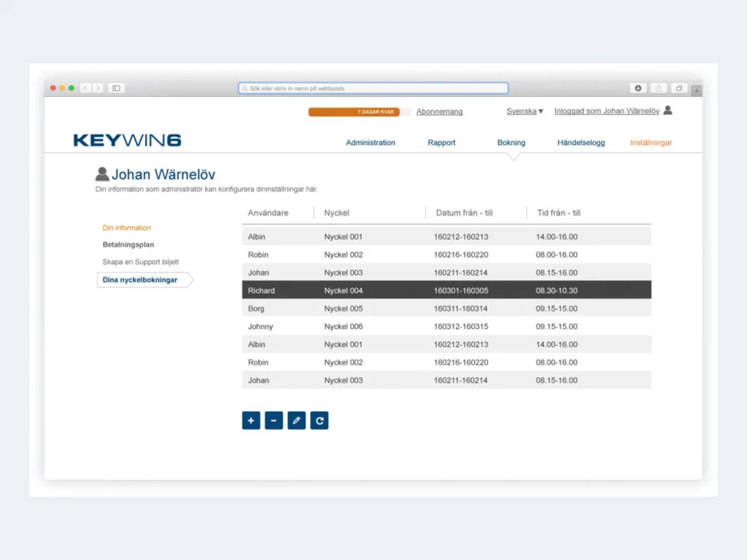Viewport: 747px width, 560px height.
Task: Click Nyckel 006 cell
Action: click(x=343, y=327)
